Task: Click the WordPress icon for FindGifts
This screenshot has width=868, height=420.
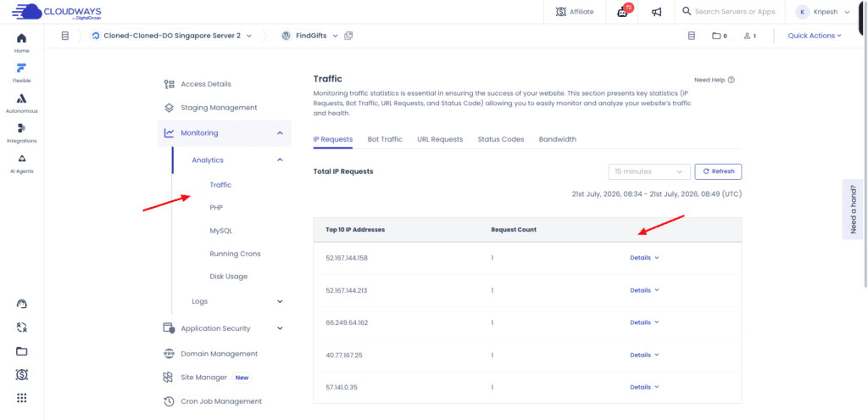Action: coord(287,36)
